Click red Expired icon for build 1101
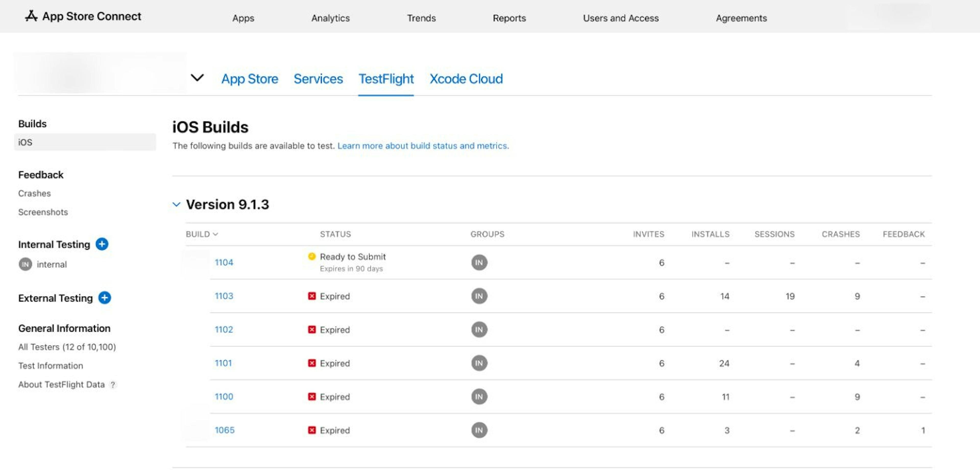This screenshot has height=470, width=980. pyautogui.click(x=312, y=363)
